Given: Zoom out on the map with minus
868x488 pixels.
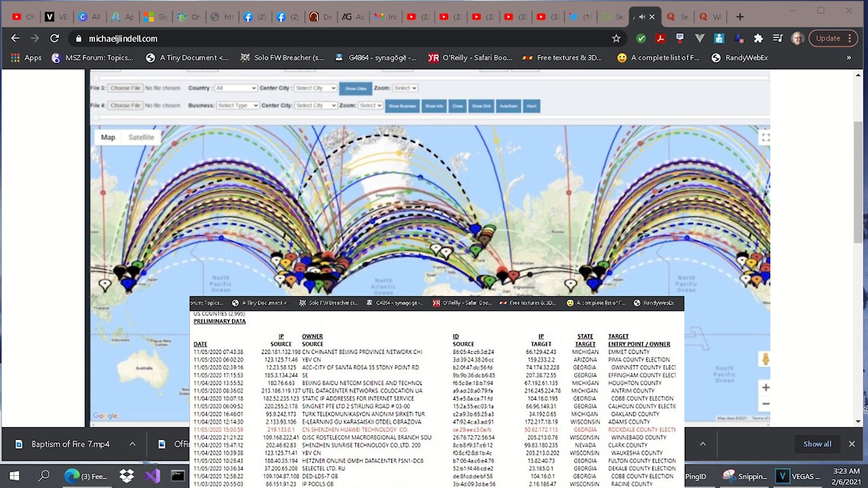Looking at the screenshot, I should (765, 404).
